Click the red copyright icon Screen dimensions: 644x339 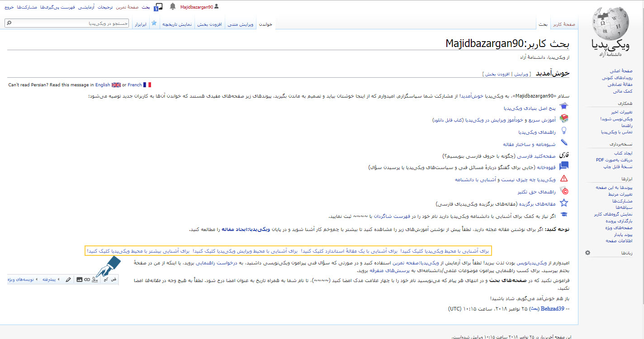[x=564, y=191]
